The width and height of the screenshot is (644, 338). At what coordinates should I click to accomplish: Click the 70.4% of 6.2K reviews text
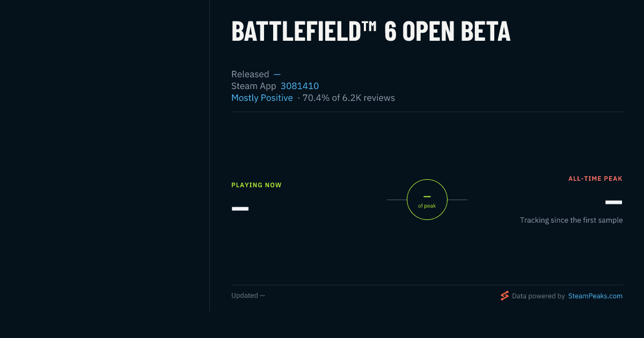[x=349, y=98]
